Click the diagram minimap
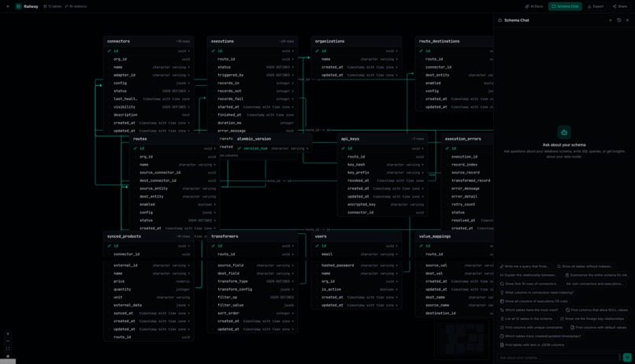635x364 pixels. [461, 340]
